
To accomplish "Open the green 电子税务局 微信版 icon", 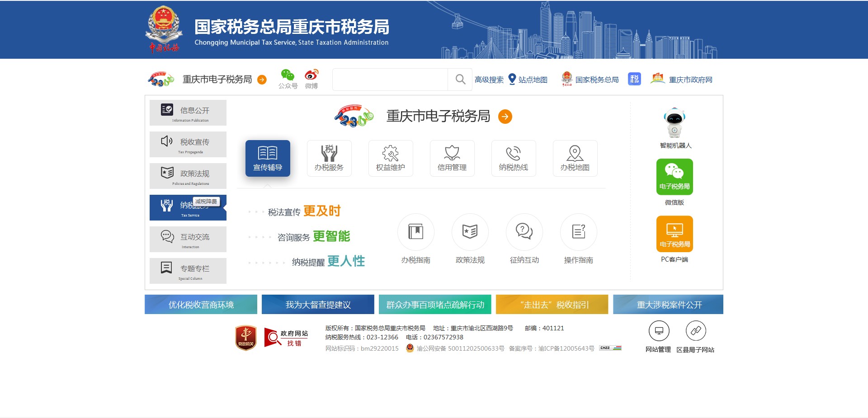I will point(675,177).
